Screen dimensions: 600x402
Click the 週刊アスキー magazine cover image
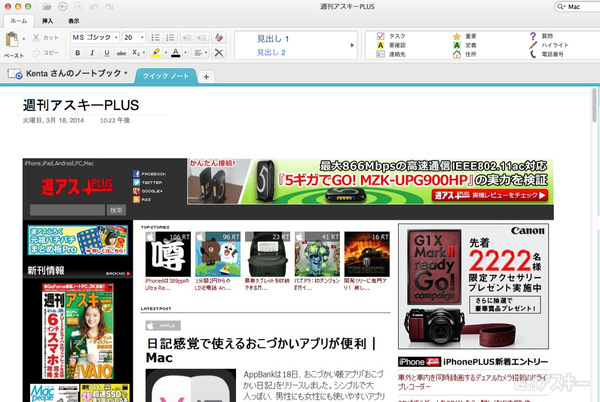[x=78, y=331]
